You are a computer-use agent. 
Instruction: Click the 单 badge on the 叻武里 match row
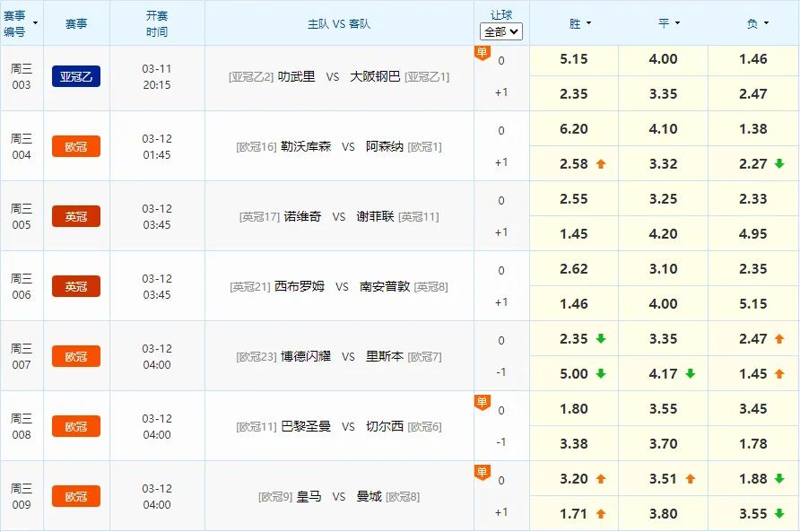[x=482, y=53]
